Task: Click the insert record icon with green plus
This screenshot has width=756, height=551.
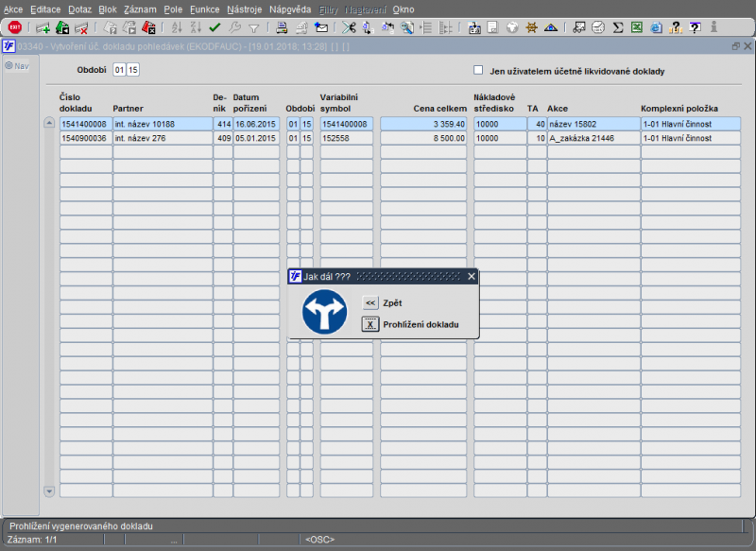Action: point(43,27)
